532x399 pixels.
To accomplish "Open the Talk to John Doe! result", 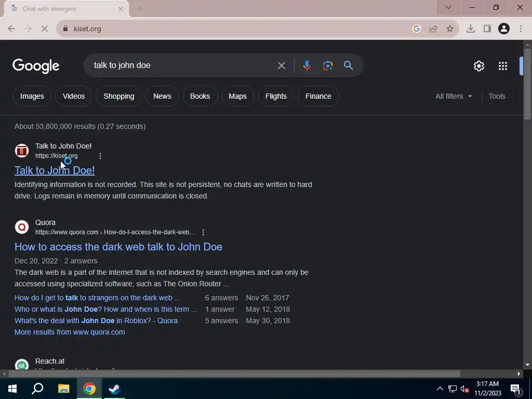I will [x=55, y=170].
